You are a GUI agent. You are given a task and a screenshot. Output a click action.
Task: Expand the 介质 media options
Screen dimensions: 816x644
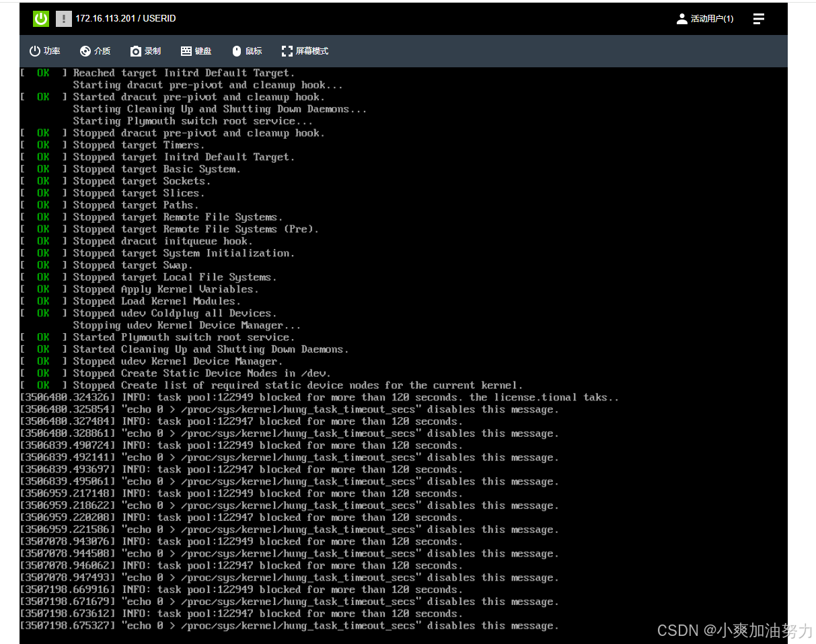coord(95,50)
